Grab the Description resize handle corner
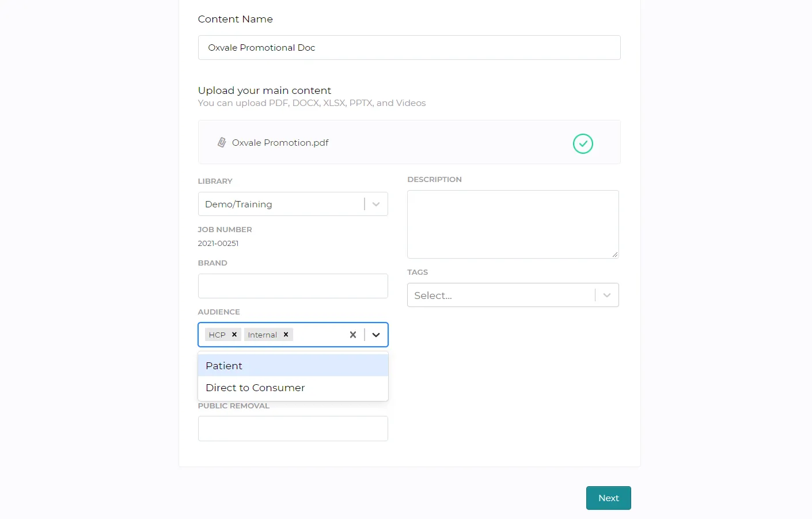This screenshot has height=519, width=812. pos(615,255)
